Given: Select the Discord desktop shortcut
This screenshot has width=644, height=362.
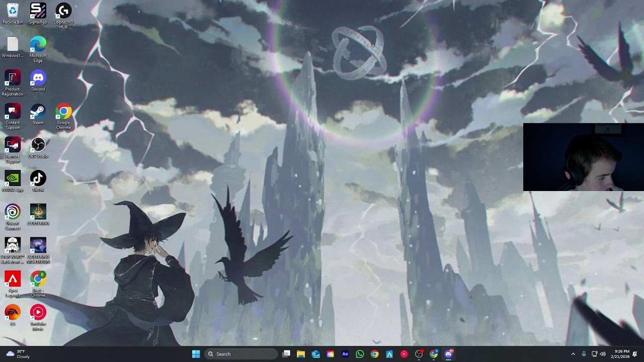Looking at the screenshot, I should click(38, 80).
